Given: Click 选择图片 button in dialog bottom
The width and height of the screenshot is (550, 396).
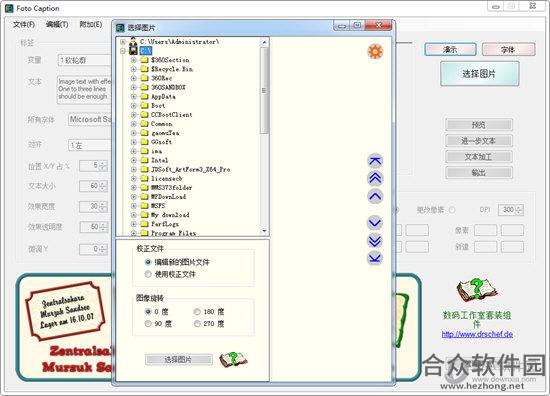Looking at the screenshot, I should pos(179,360).
